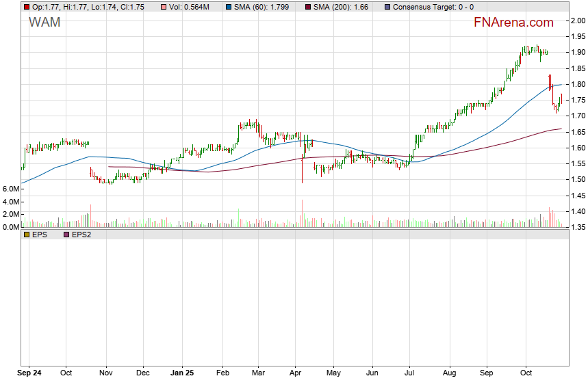Click the Jan 25 date axis label
The height and width of the screenshot is (387, 588).
coord(183,374)
